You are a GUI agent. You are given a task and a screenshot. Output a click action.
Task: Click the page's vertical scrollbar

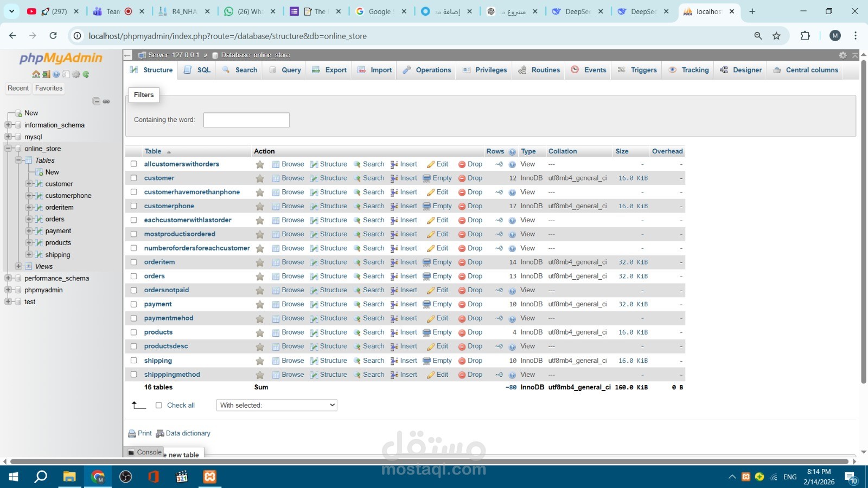click(864, 222)
